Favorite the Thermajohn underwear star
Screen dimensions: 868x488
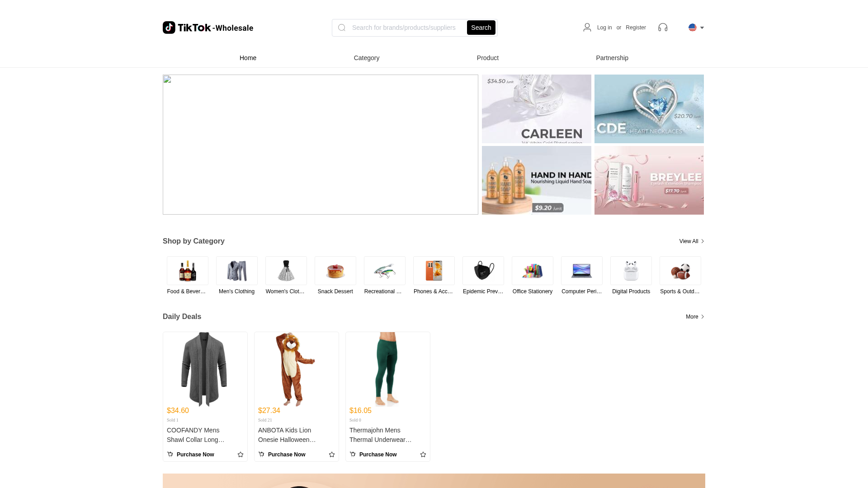(x=423, y=455)
